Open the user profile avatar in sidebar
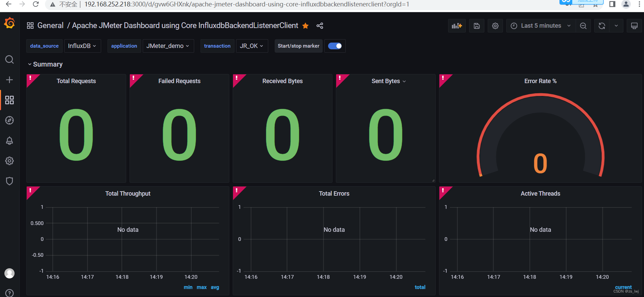Screen dimensions: 644x297 (9, 273)
